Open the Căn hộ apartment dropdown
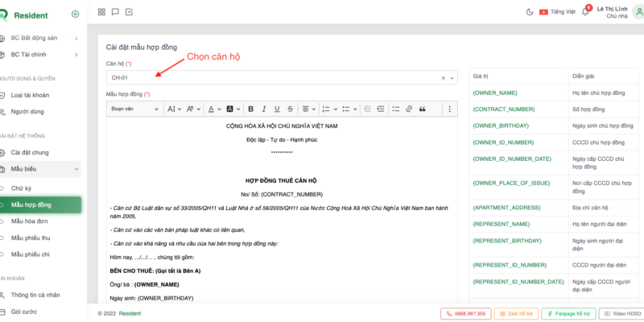This screenshot has height=322, width=644. click(274, 78)
